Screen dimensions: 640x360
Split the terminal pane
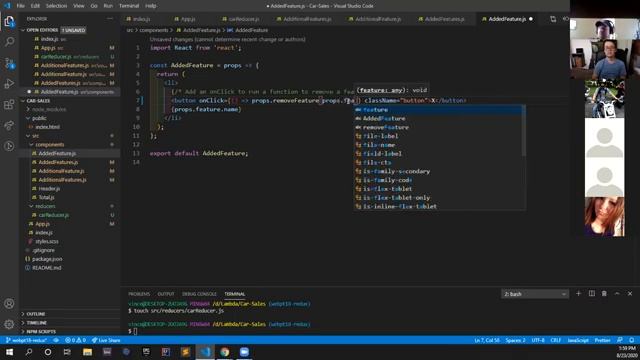pos(591,293)
